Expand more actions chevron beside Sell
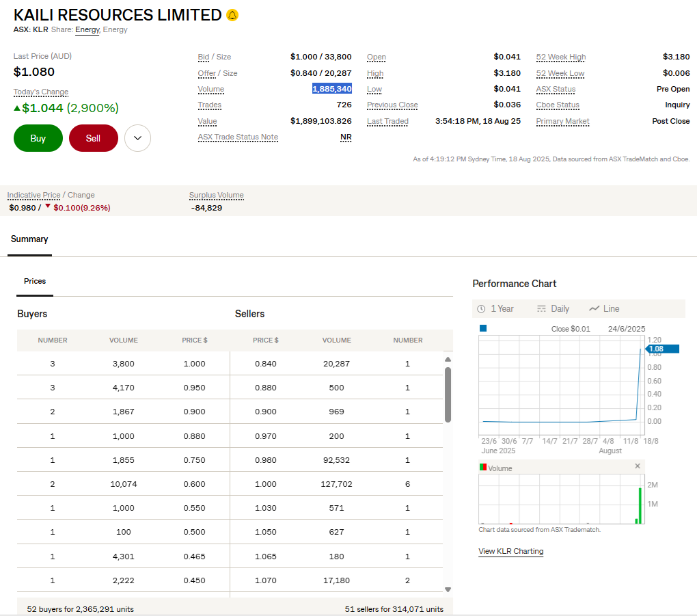 137,138
